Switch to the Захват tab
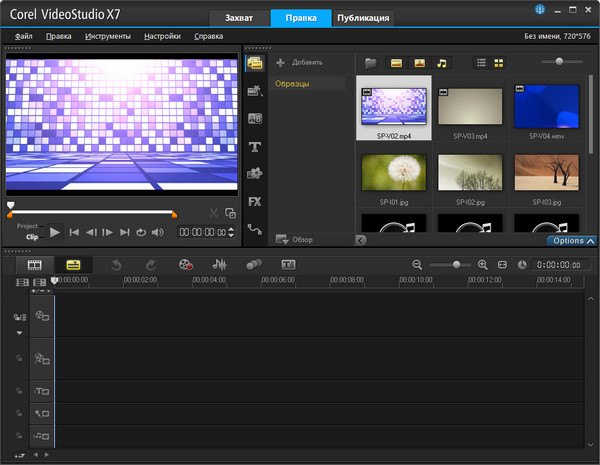Image resolution: width=600 pixels, height=465 pixels. click(x=237, y=19)
